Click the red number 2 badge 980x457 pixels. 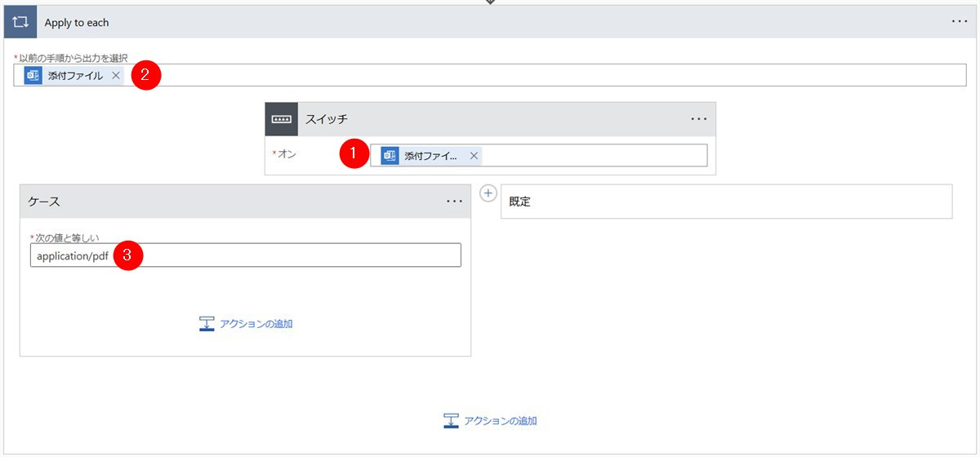pyautogui.click(x=145, y=75)
